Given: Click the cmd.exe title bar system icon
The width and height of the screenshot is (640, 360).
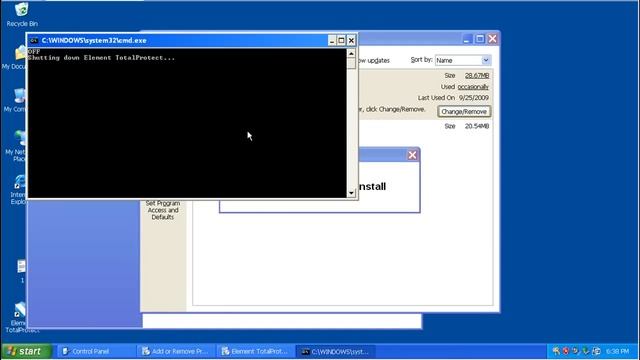Looking at the screenshot, I should click(34, 40).
